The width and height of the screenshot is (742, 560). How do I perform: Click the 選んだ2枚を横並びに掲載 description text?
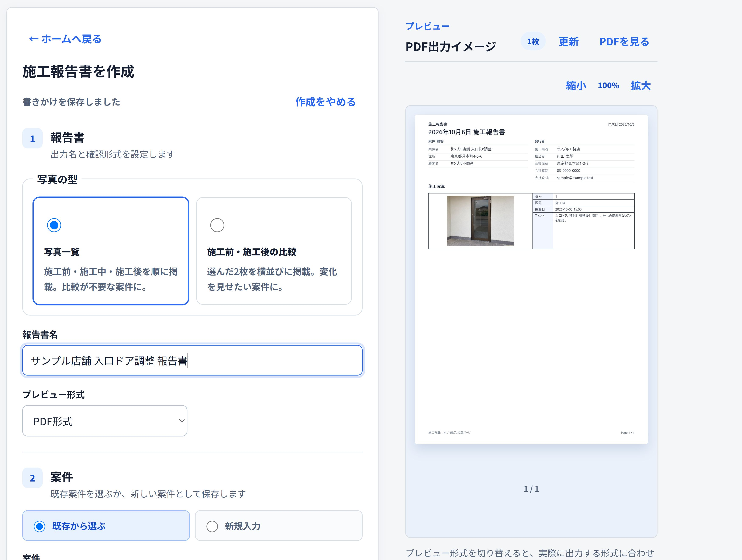[x=272, y=279]
